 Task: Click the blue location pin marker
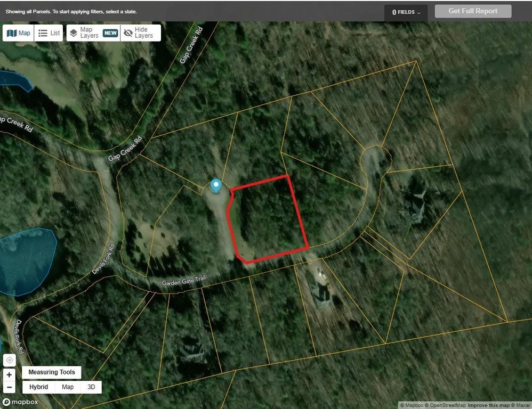pos(216,186)
